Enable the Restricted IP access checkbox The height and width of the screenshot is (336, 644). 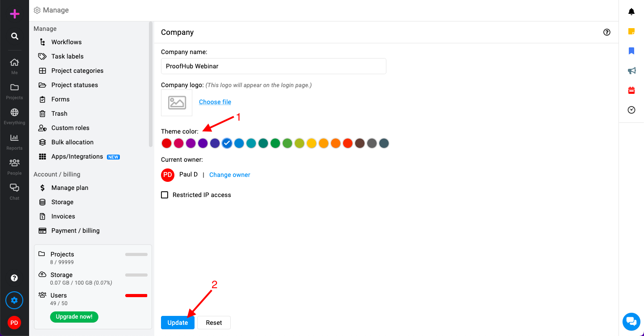coord(165,195)
